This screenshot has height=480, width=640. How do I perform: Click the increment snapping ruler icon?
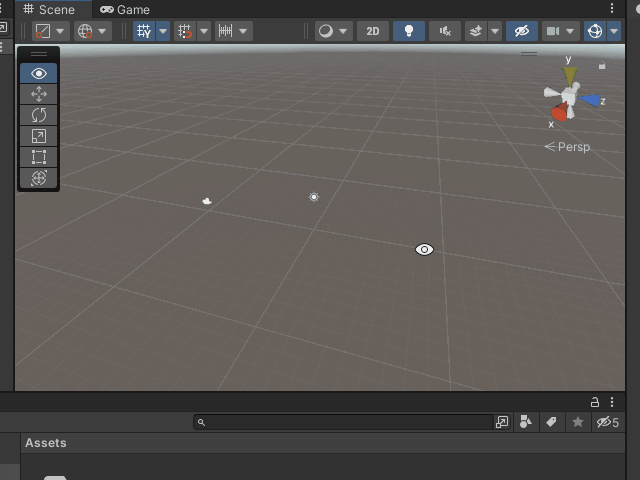[x=226, y=31]
